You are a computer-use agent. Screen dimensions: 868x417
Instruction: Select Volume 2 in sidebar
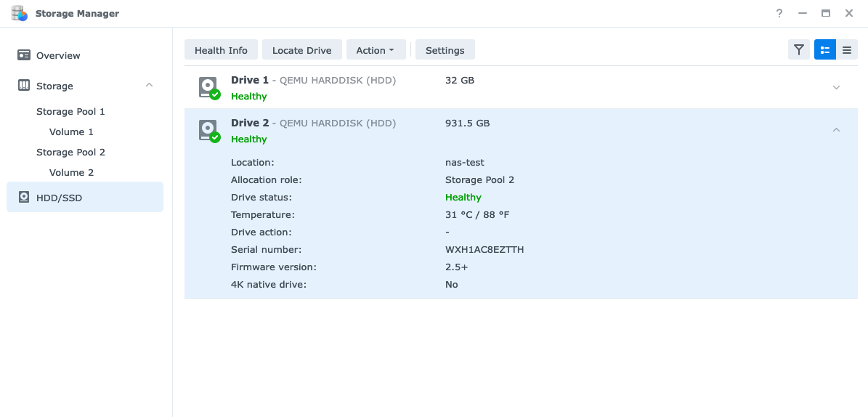click(x=71, y=173)
